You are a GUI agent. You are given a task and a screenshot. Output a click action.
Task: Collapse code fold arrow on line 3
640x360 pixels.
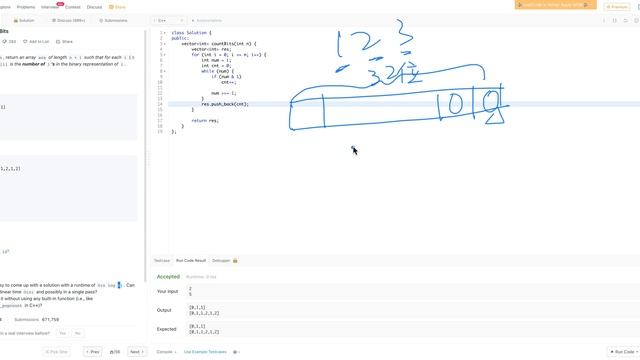[x=165, y=44]
